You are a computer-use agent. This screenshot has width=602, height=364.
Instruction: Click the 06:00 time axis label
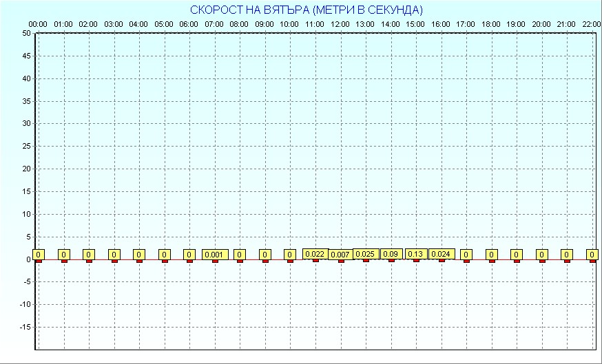point(189,24)
